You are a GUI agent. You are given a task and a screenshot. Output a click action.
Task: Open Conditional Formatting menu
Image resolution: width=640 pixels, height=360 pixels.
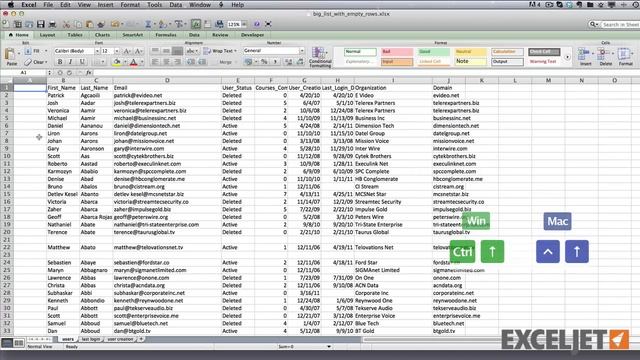(320, 57)
